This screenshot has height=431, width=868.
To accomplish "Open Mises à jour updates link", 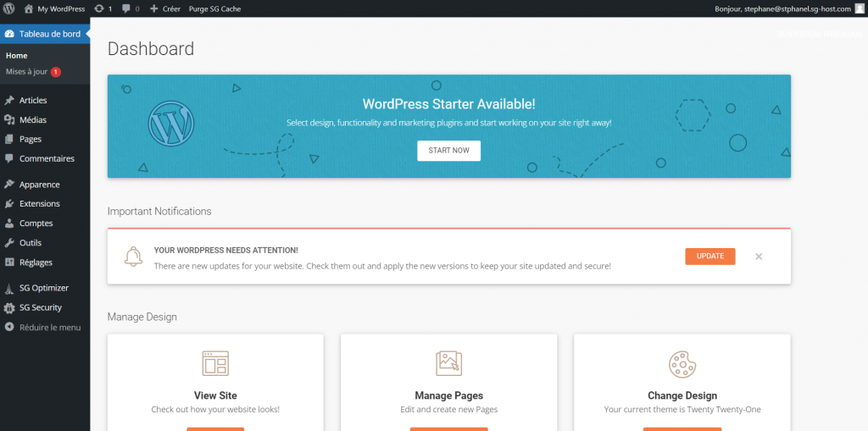I will click(x=27, y=72).
